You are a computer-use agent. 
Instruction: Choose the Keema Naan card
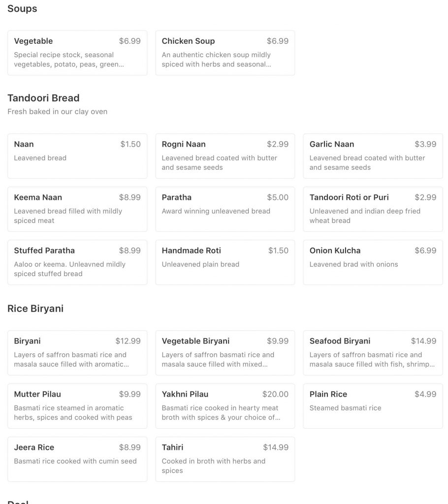(77, 209)
